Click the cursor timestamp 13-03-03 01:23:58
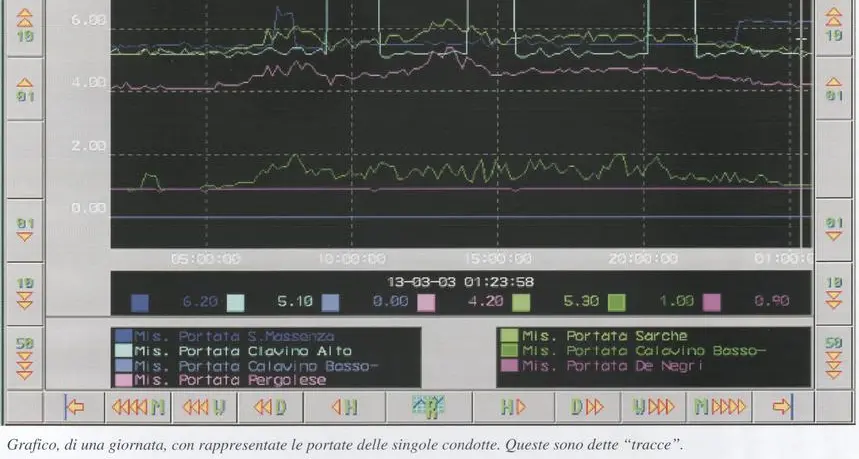 (x=460, y=282)
